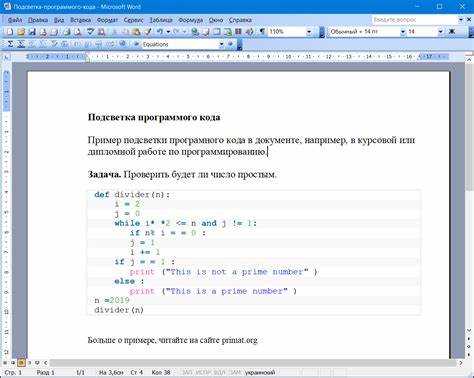Click the Print Preview icon
Image resolution: width=474 pixels, height=378 pixels.
[x=78, y=32]
